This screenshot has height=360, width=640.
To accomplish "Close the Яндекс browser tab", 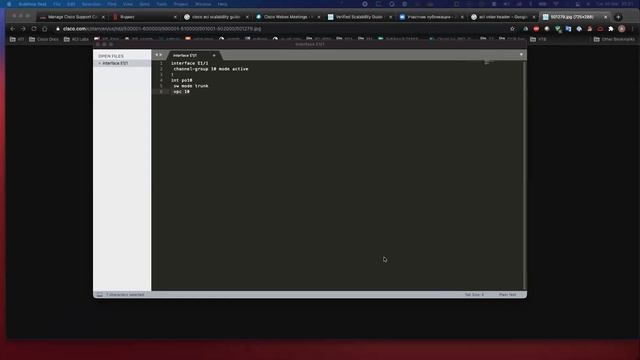I will [175, 17].
